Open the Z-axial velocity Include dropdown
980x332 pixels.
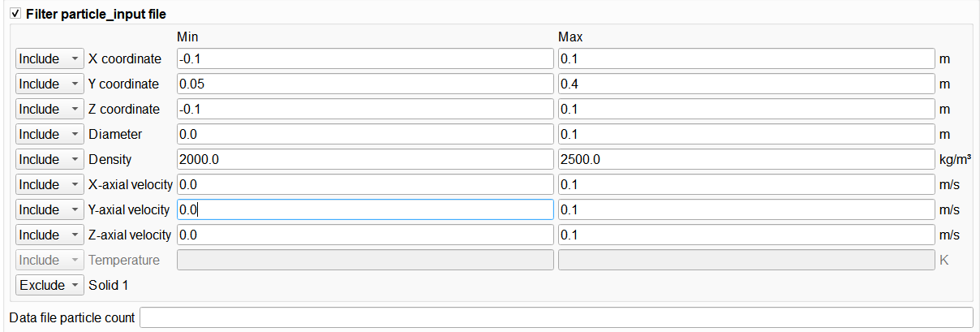coord(49,235)
